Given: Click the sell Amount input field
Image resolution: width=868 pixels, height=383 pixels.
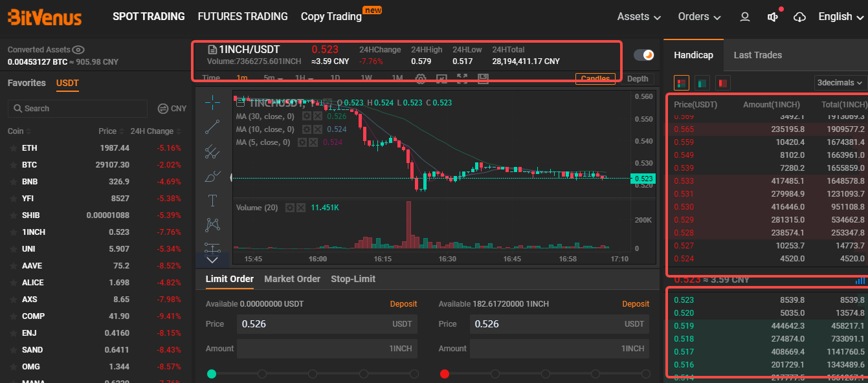Looking at the screenshot, I should click(x=559, y=349).
